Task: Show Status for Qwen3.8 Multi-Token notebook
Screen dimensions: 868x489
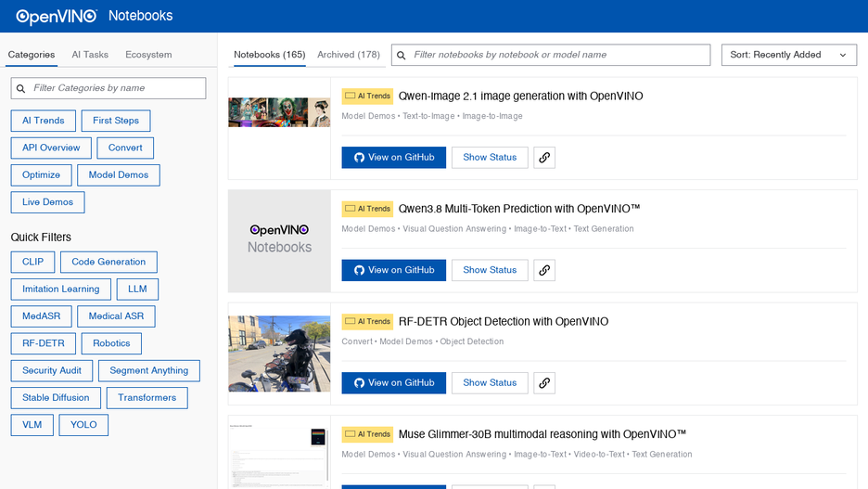Action: point(490,270)
